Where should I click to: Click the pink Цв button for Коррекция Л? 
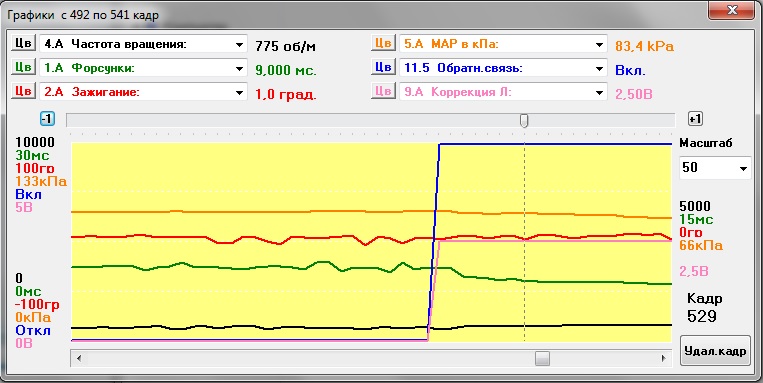pos(383,91)
